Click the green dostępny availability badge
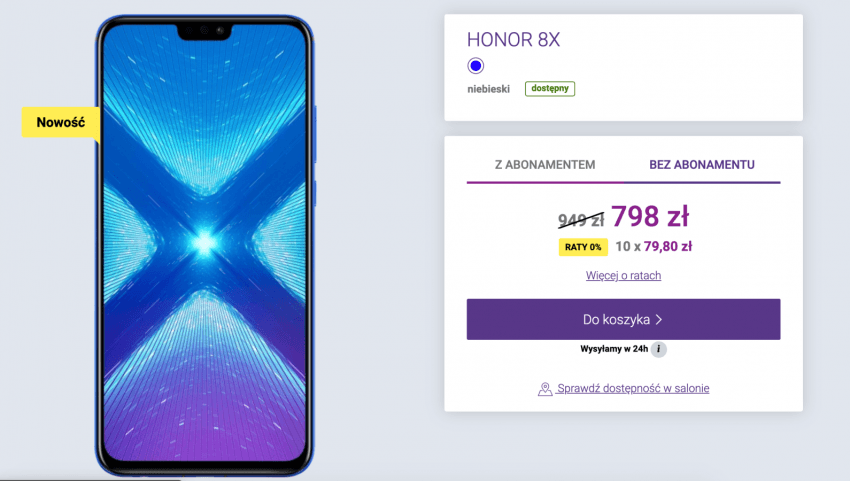Image resolution: width=850 pixels, height=481 pixels. pyautogui.click(x=550, y=88)
